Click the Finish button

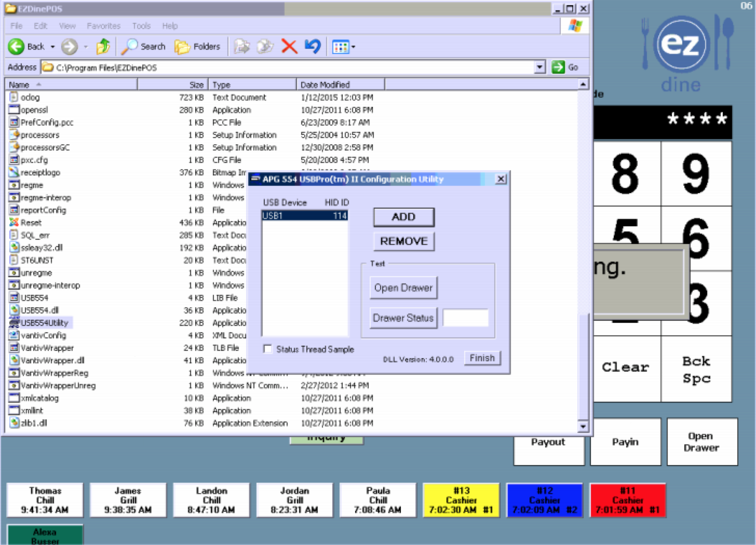point(482,358)
